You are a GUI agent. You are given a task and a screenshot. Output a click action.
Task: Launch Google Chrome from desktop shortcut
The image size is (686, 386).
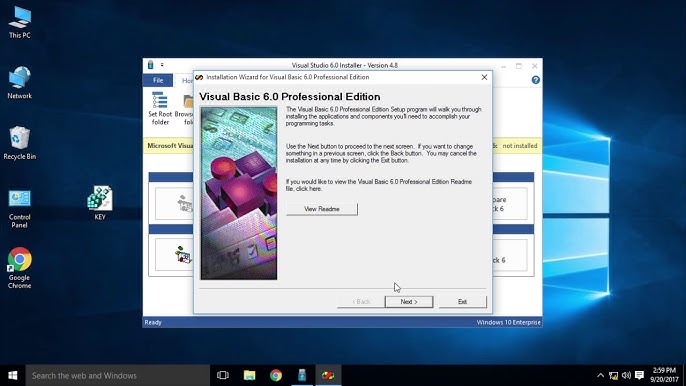tap(19, 268)
